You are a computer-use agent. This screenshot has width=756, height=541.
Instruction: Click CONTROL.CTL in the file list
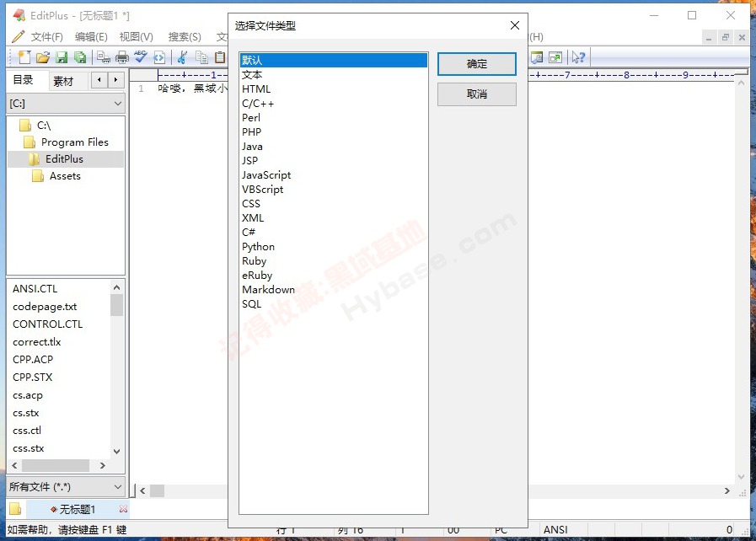click(48, 324)
